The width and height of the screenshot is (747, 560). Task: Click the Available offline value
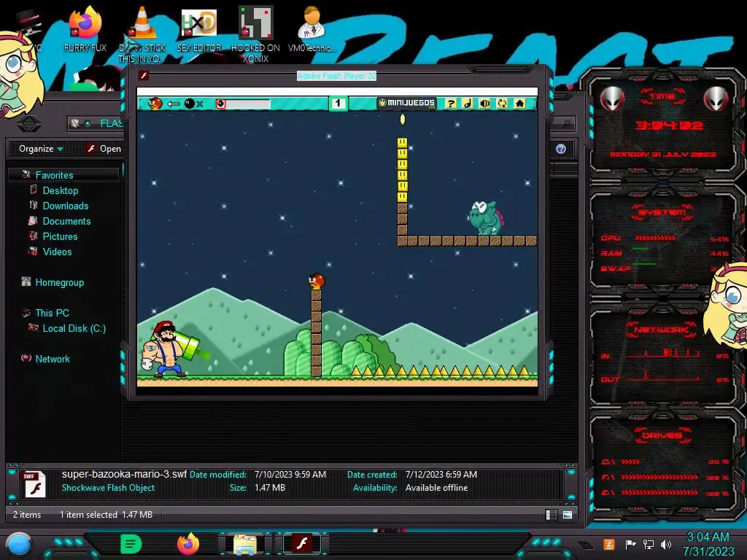(436, 488)
